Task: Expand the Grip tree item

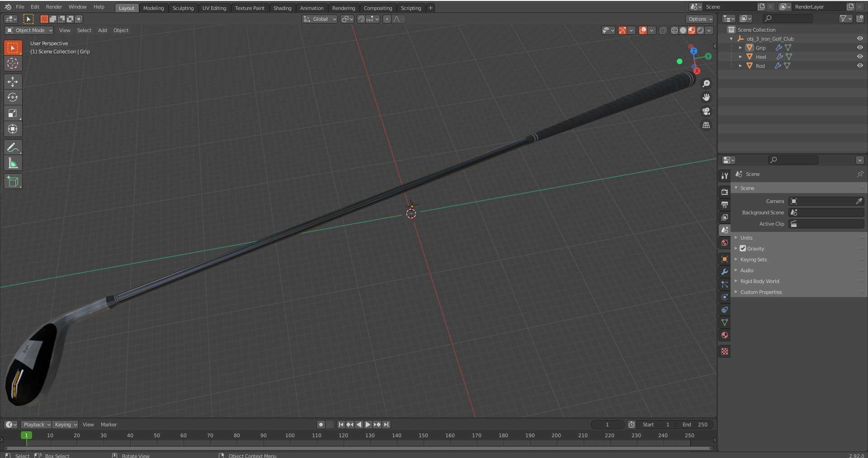Action: click(x=740, y=47)
